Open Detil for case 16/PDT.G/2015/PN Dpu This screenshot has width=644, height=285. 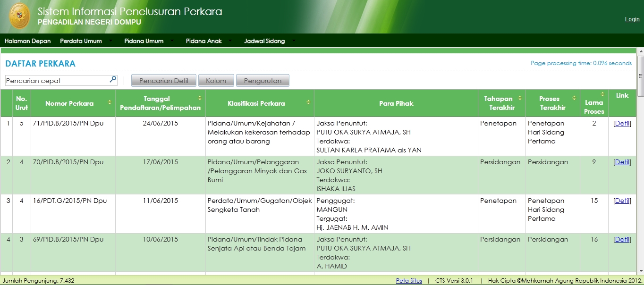[622, 201]
